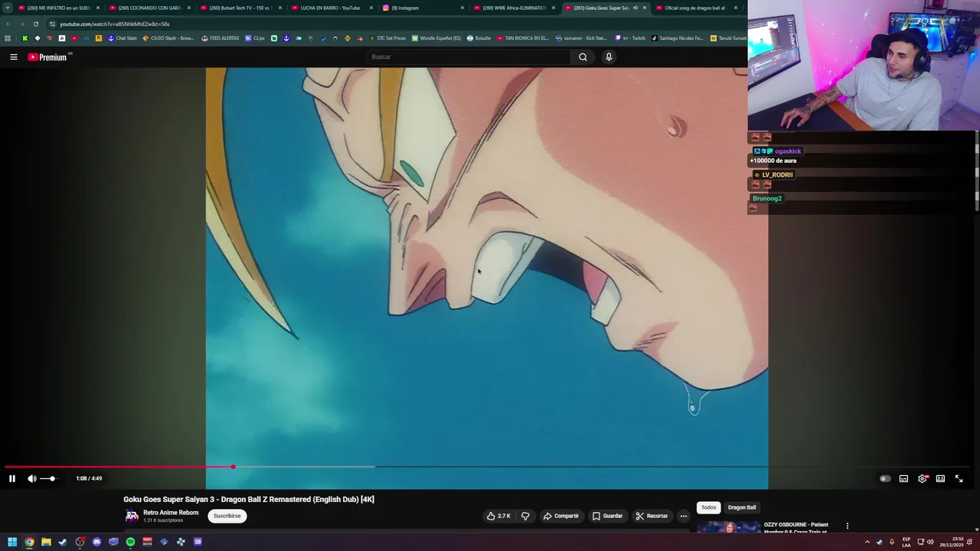980x551 pixels.
Task: Open Chrome from the taskbar
Action: (x=29, y=542)
